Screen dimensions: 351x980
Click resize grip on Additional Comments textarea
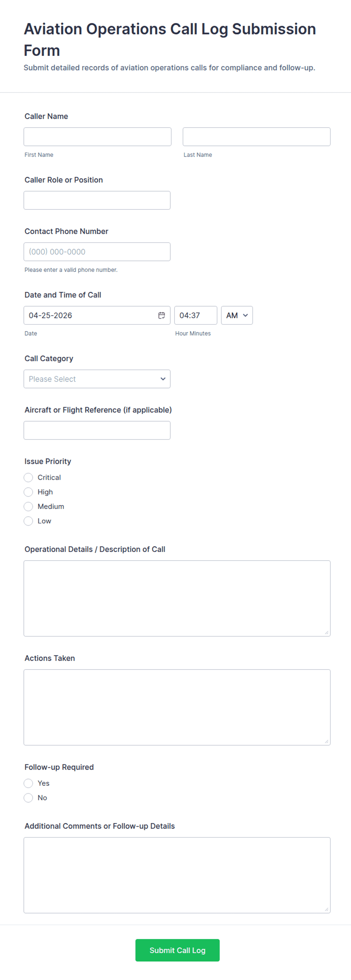tap(326, 909)
